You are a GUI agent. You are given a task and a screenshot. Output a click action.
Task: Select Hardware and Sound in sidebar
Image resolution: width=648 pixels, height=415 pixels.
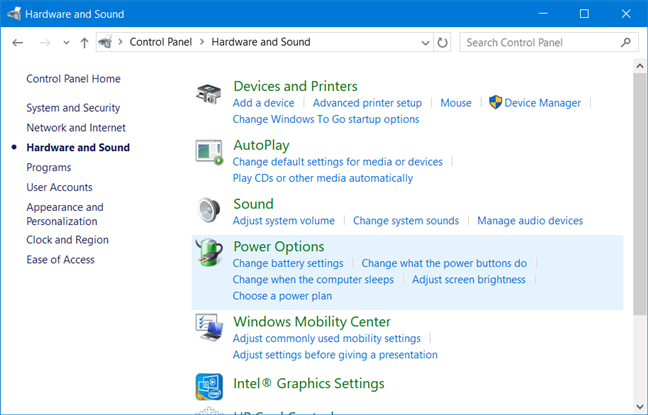pyautogui.click(x=78, y=148)
